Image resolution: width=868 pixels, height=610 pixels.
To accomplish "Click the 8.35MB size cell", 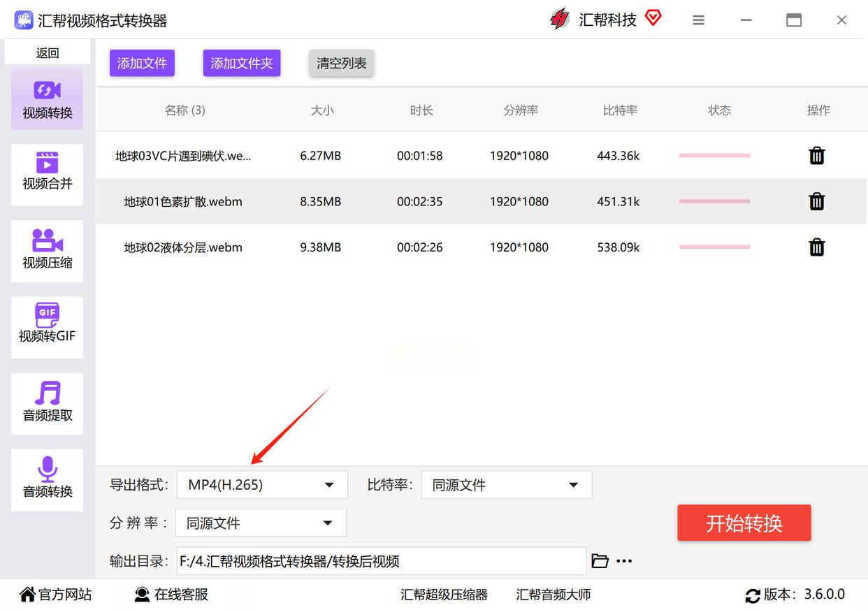I will coord(321,201).
